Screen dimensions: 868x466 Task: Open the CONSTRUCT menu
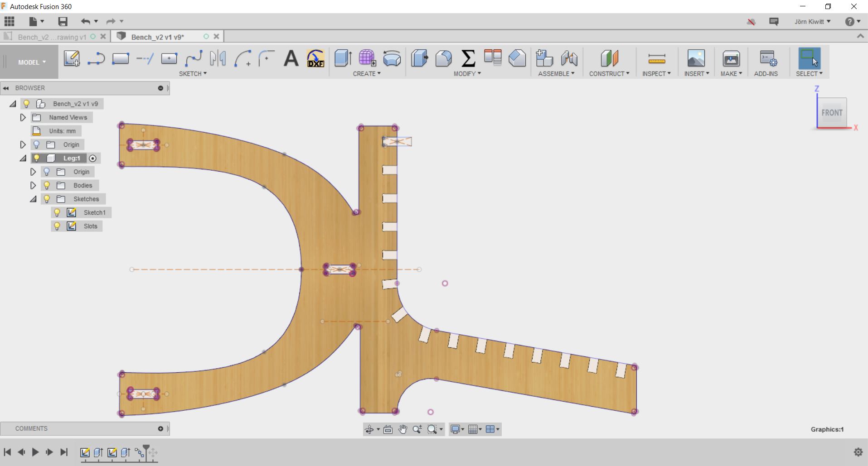(x=609, y=73)
